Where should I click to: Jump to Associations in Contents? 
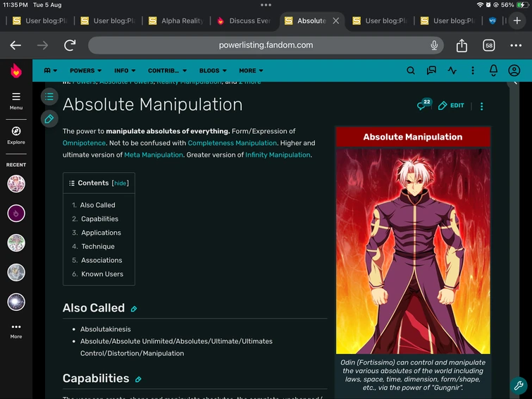click(101, 260)
